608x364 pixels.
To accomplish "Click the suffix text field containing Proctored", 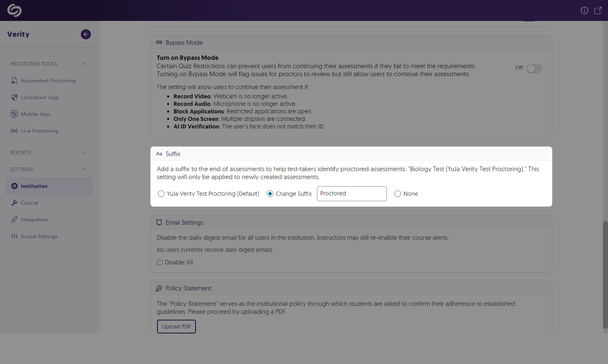I will 351,194.
